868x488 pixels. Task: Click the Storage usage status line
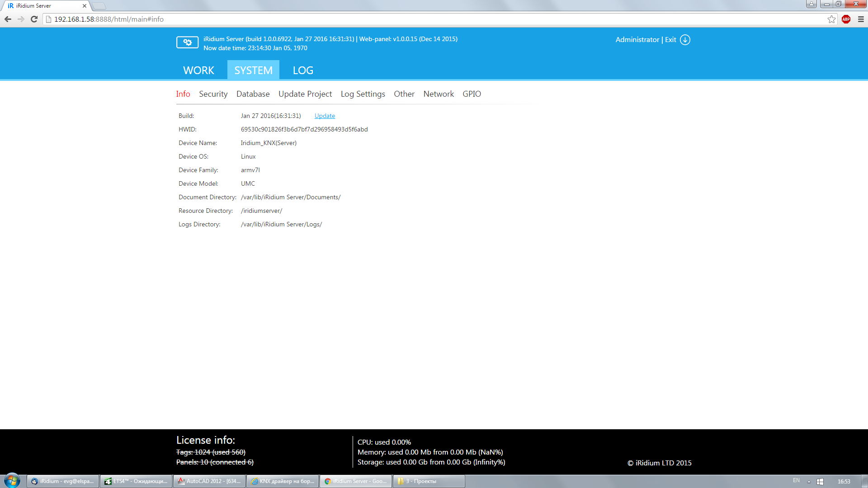click(x=431, y=462)
